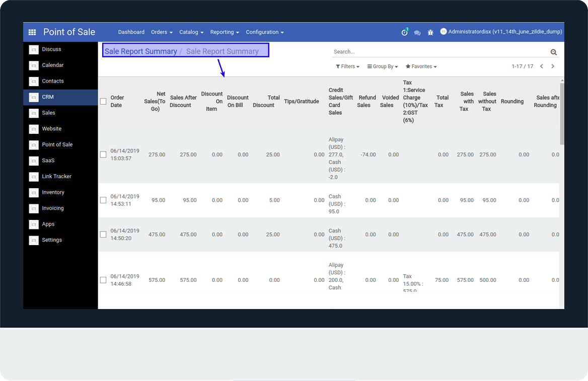Screen dimensions: 588x381
Task: Click the 500.00 sales without tax cell
Action: (487, 280)
